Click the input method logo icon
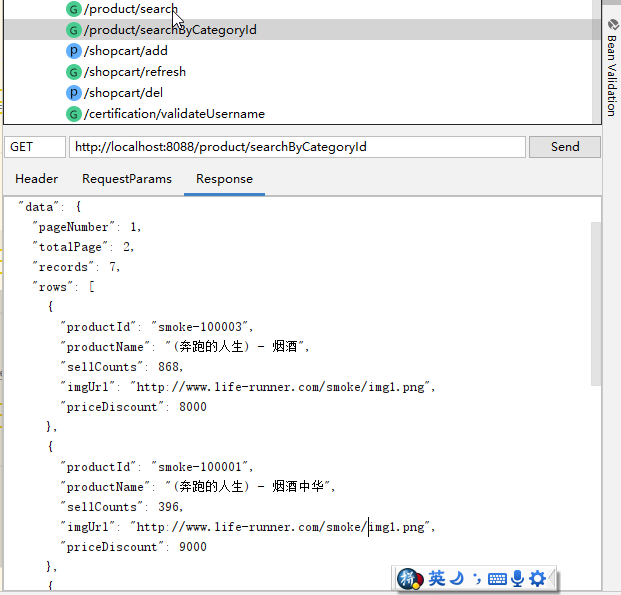 [410, 579]
